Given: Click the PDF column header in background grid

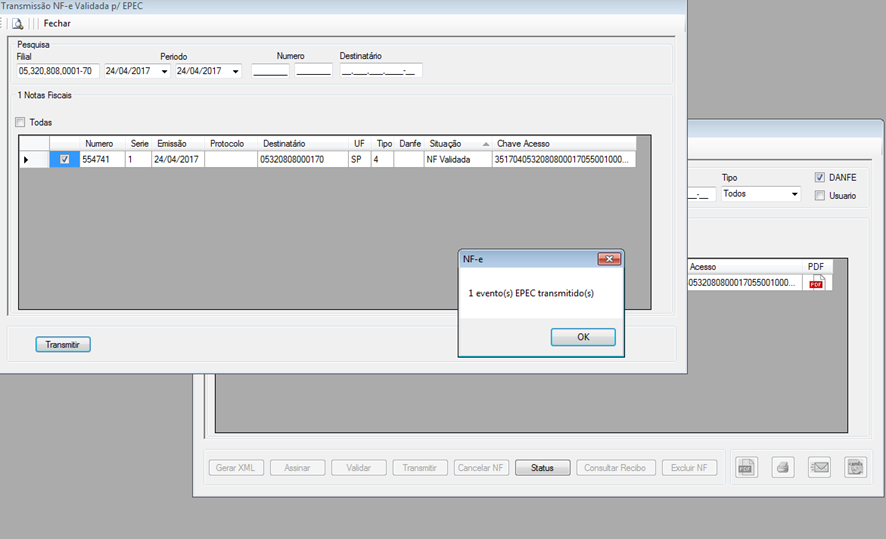Looking at the screenshot, I should (816, 267).
